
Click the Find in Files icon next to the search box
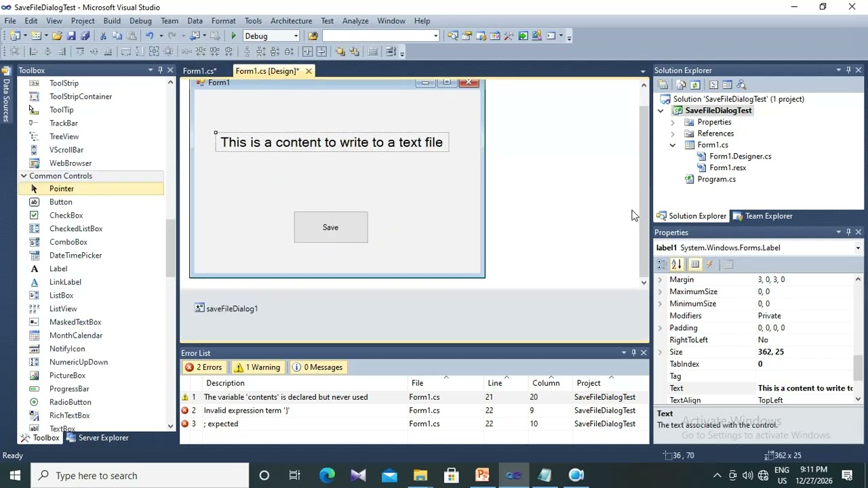point(313,36)
